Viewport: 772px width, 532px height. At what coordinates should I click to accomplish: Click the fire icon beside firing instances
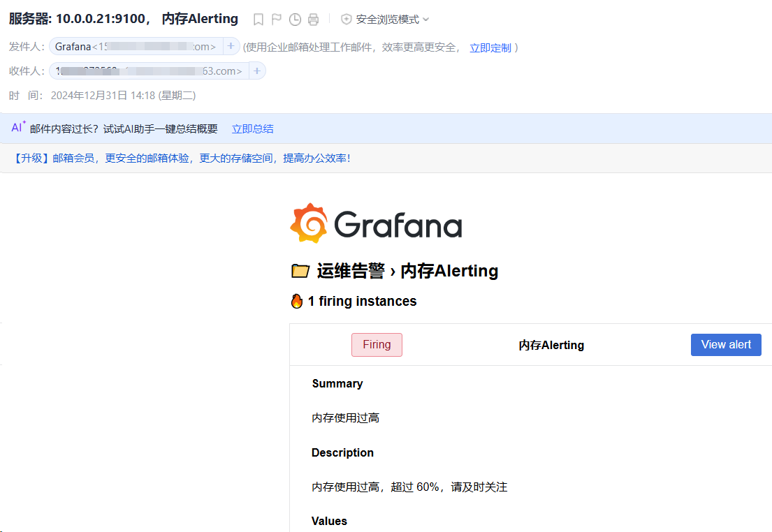pyautogui.click(x=297, y=302)
